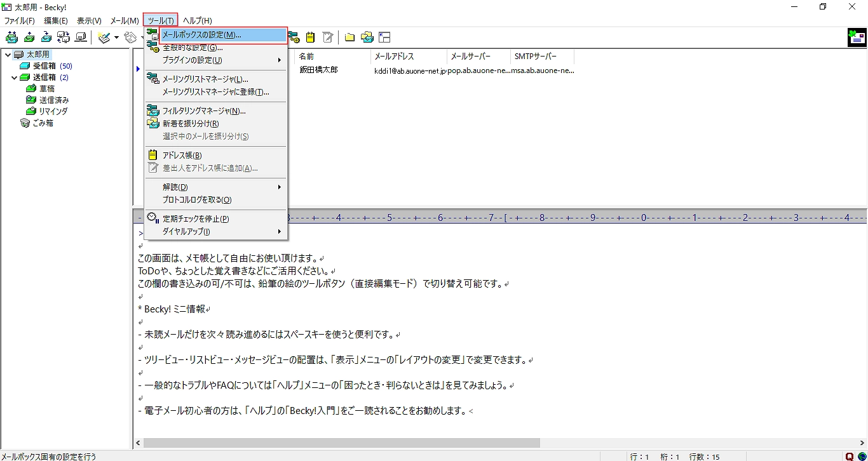The image size is (868, 461).
Task: Collapse the 太郎用 mailbox tree chevron
Action: [8, 55]
